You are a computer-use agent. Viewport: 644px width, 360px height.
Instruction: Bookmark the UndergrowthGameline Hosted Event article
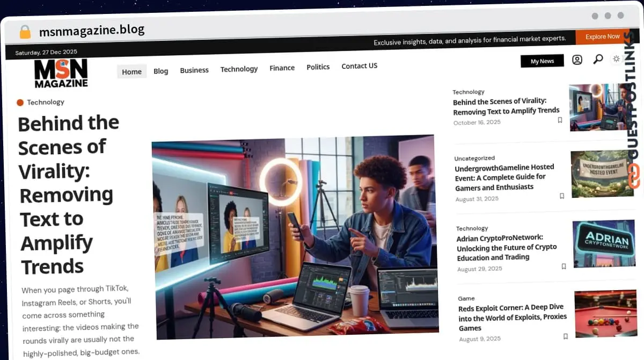coord(562,196)
